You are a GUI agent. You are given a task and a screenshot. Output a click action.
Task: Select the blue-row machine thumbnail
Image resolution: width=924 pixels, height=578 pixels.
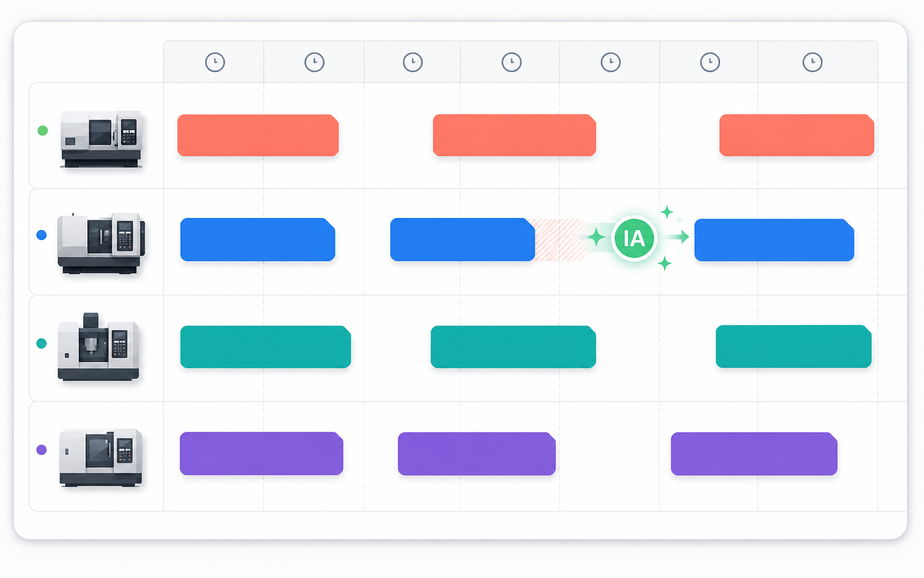click(x=101, y=243)
